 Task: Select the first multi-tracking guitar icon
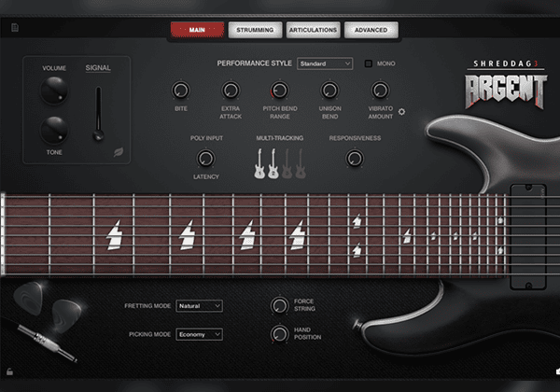tap(258, 164)
